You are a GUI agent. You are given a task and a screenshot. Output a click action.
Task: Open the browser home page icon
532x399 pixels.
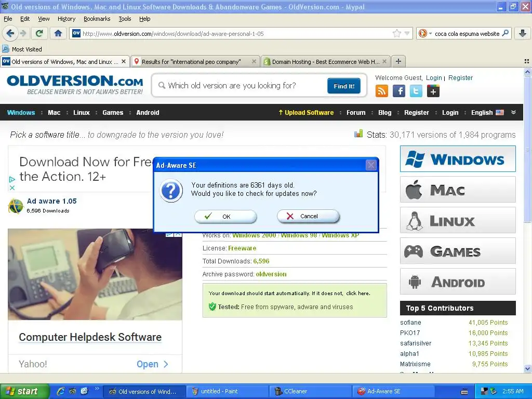tap(58, 33)
